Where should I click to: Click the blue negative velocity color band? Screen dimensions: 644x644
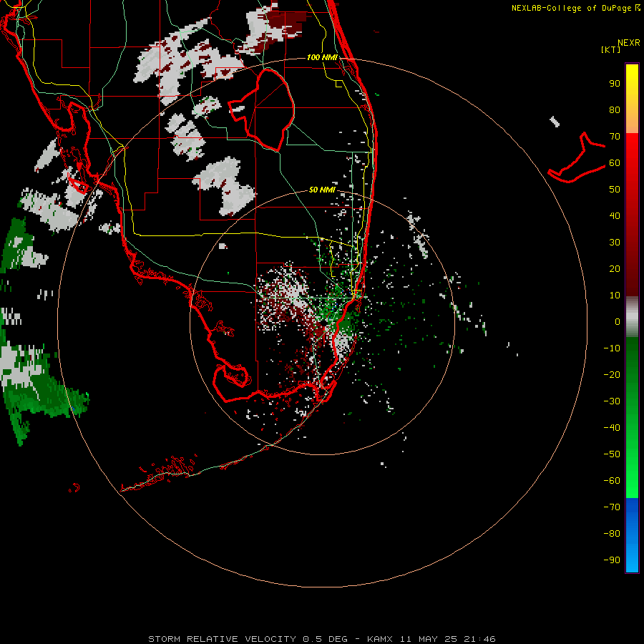pos(632,535)
